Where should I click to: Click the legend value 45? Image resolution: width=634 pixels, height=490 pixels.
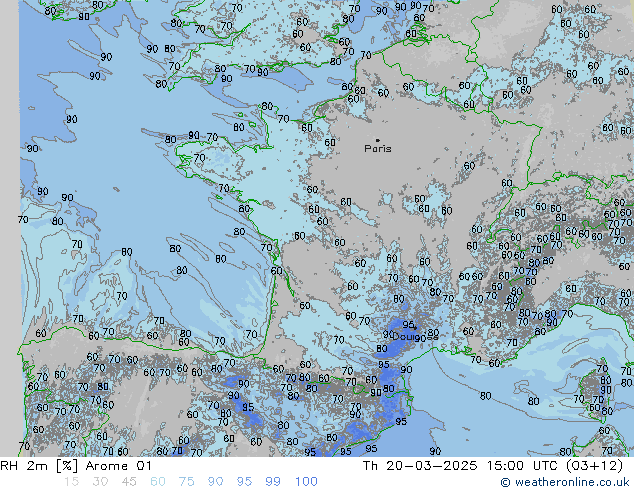pyautogui.click(x=129, y=482)
